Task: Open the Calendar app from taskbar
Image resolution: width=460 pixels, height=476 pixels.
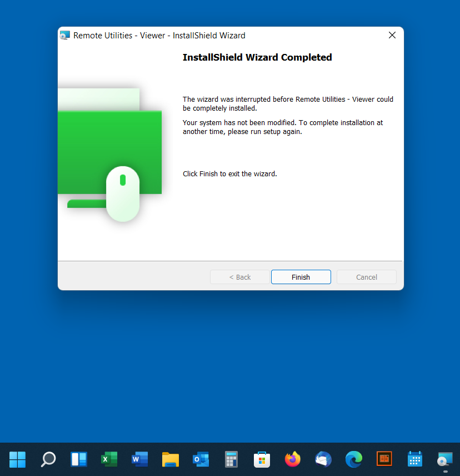Action: (x=414, y=459)
